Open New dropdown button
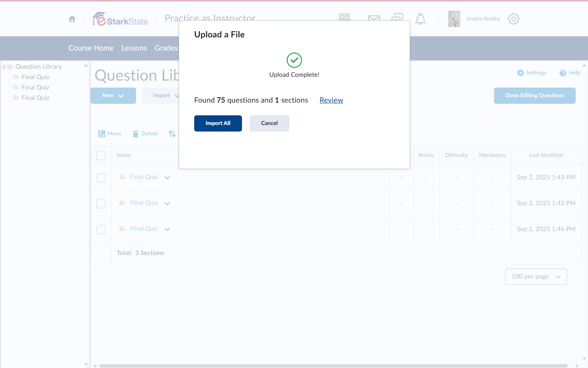588x368 pixels. [x=113, y=96]
